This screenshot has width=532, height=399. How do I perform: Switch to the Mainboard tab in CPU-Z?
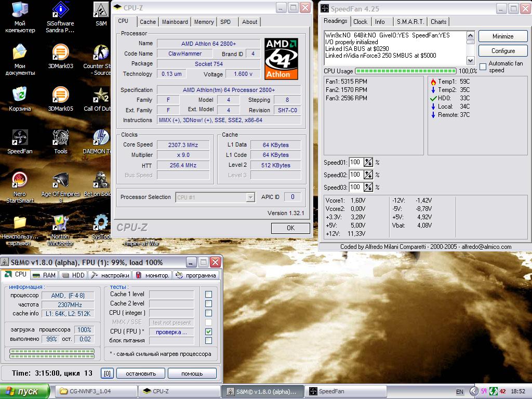(175, 22)
